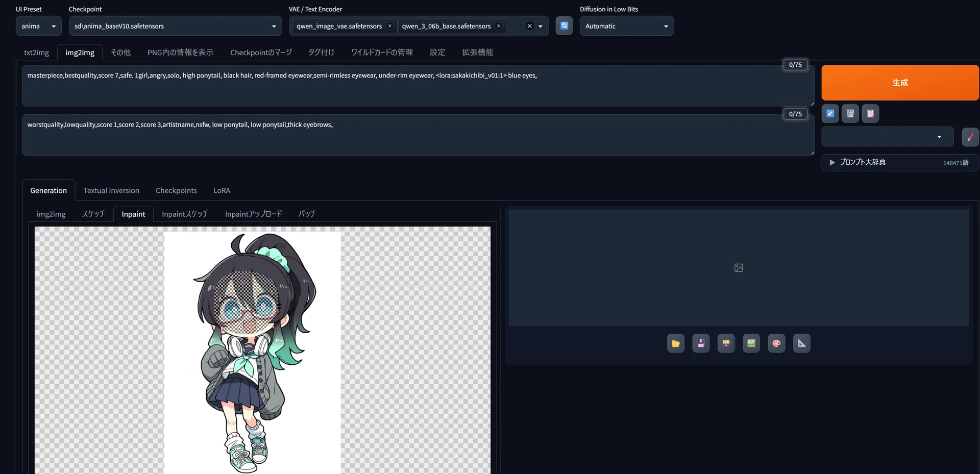The image size is (980, 474).
Task: Click the paintbrush edit styles icon
Action: [970, 137]
